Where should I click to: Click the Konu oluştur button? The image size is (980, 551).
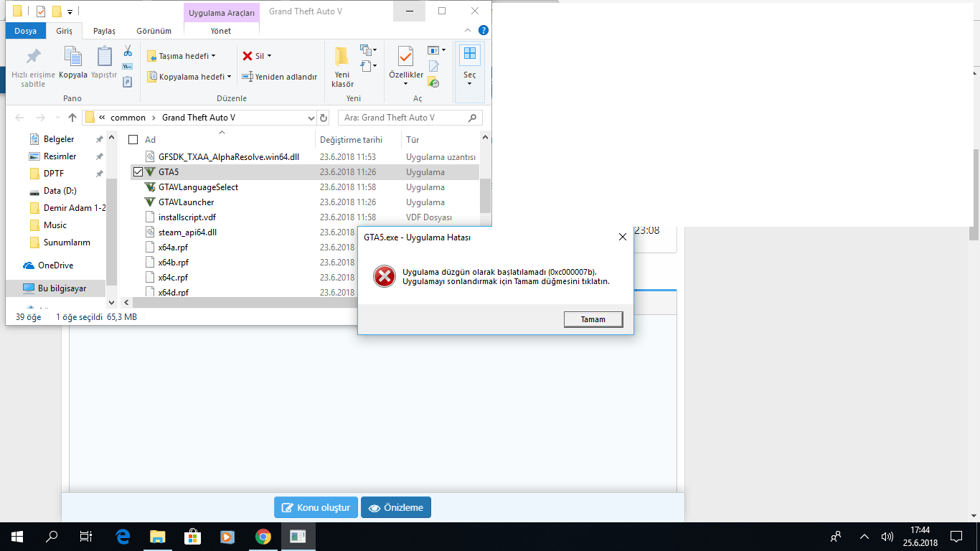tap(316, 507)
